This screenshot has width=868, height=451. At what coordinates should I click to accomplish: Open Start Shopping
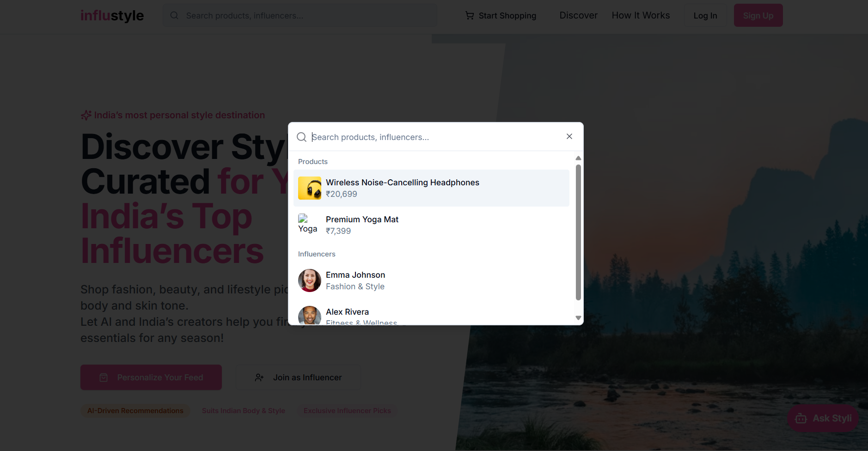501,15
